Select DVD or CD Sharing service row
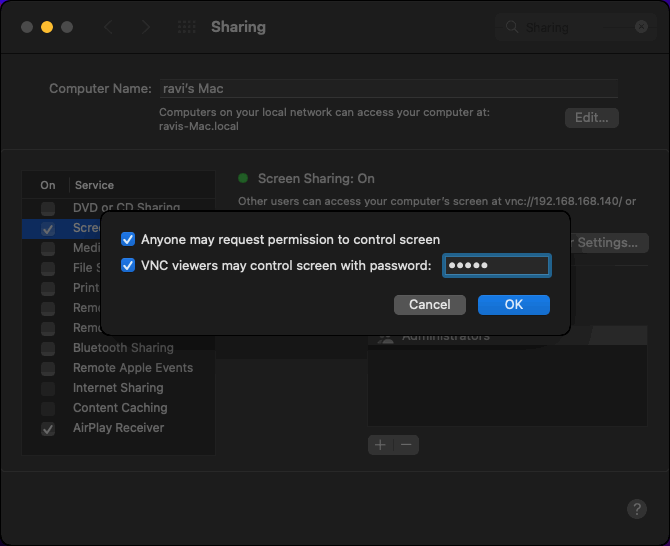Screen dimensions: 670x546 tap(118, 208)
